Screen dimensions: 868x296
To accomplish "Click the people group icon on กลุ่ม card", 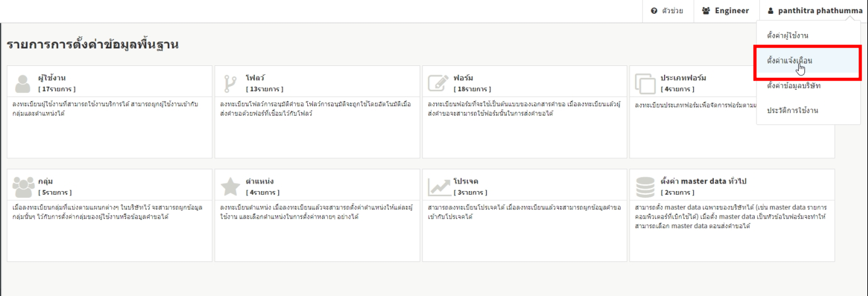I will [23, 187].
